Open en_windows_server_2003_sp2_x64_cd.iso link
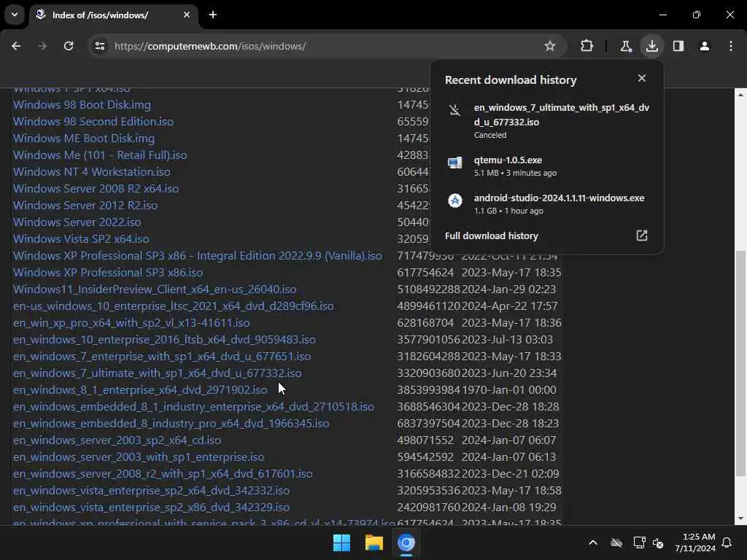Image resolution: width=747 pixels, height=560 pixels. point(117,440)
